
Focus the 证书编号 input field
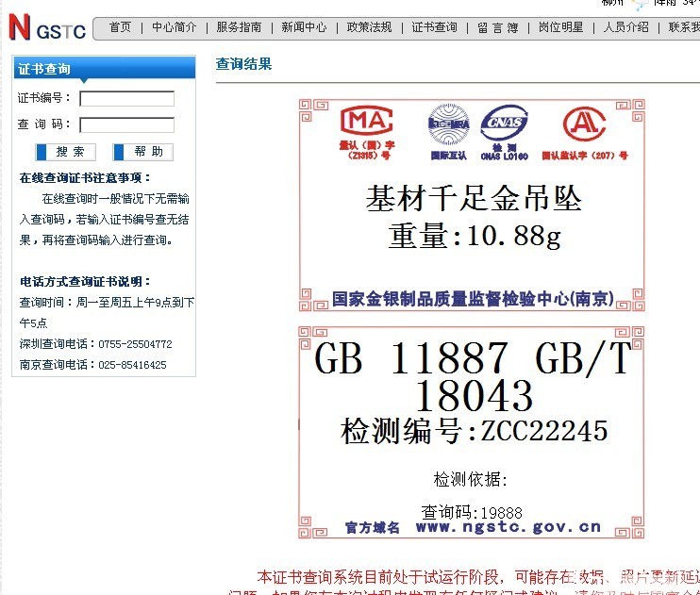point(126,99)
